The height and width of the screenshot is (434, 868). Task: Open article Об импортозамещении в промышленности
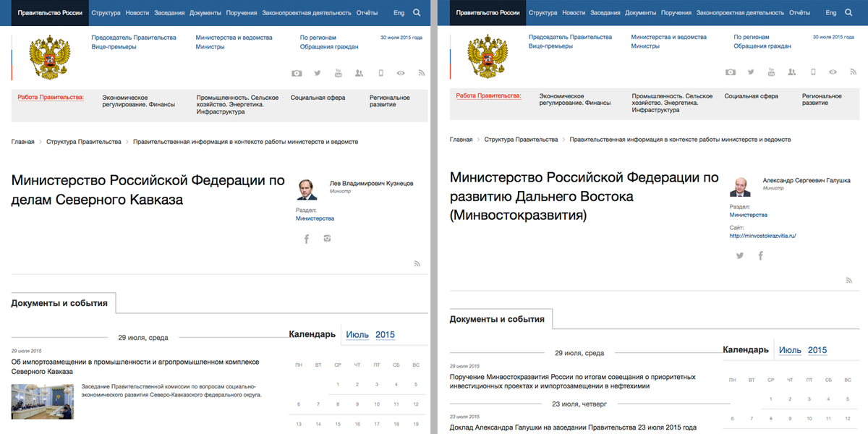point(135,366)
